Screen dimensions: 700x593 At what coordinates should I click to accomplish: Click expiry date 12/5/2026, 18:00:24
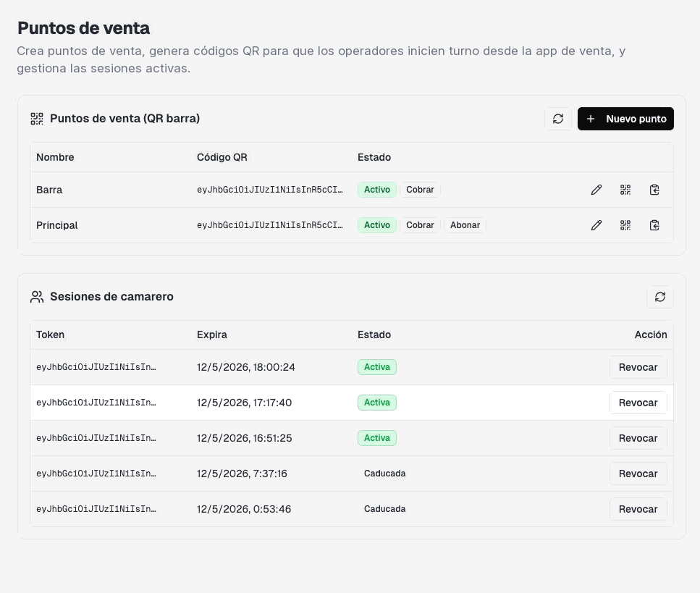point(246,367)
